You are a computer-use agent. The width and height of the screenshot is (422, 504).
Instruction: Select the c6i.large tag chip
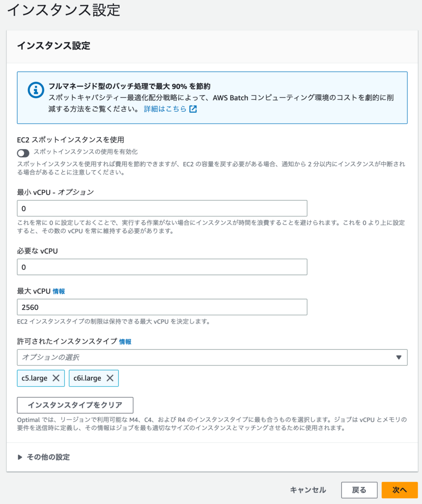tap(87, 378)
